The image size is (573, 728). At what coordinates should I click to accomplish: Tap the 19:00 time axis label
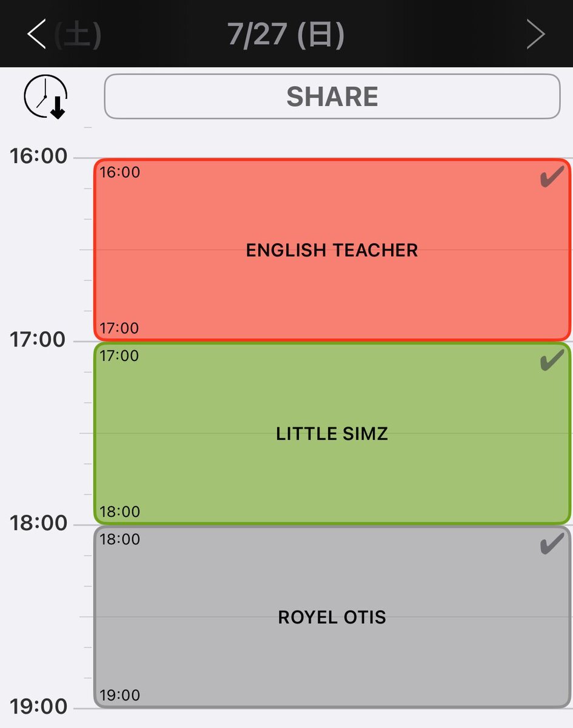pos(38,707)
